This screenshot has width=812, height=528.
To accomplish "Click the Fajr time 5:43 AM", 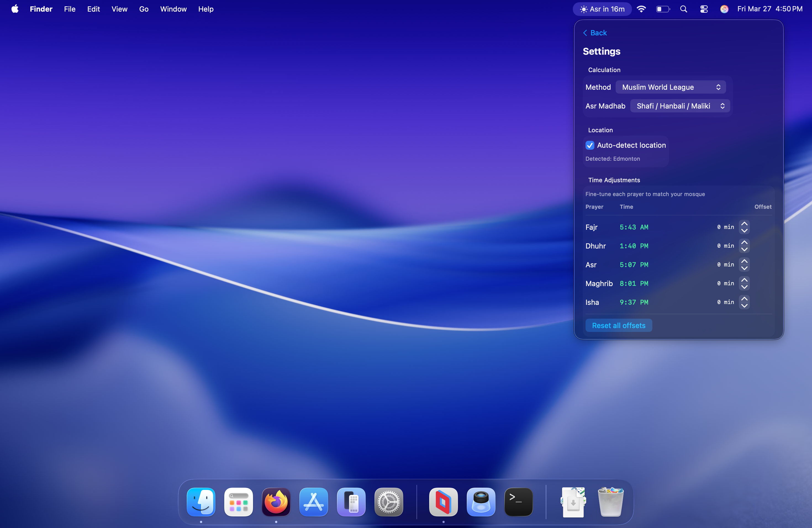I will coord(634,227).
